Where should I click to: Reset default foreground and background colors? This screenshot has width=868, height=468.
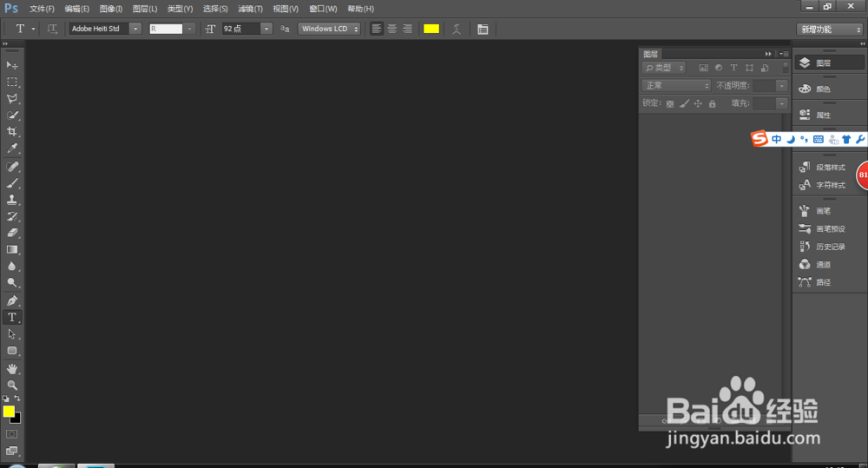(x=5, y=399)
